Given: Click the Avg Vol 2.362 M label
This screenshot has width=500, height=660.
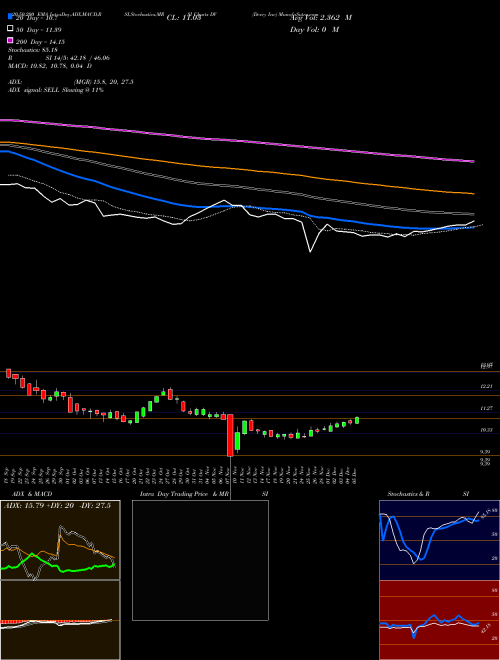Looking at the screenshot, I should [x=321, y=18].
